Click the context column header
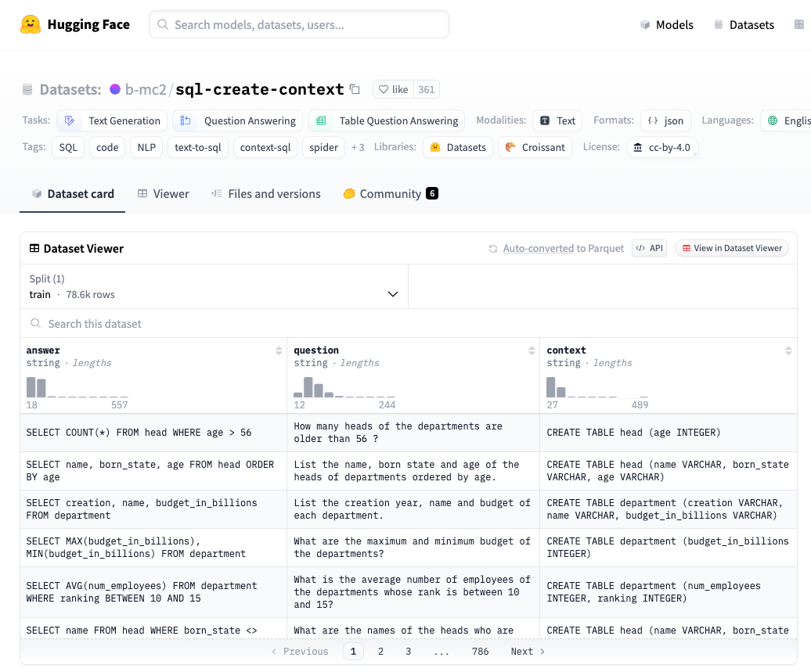 pyautogui.click(x=566, y=350)
